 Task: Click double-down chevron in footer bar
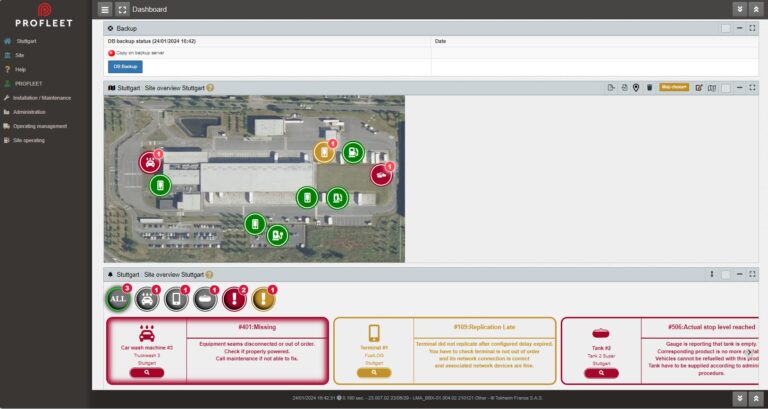(x=740, y=398)
